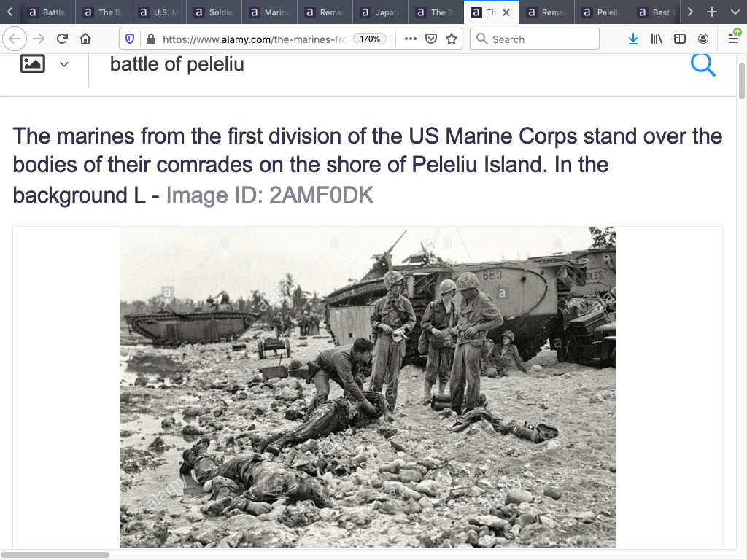Go to the Firefox home page

pos(85,39)
